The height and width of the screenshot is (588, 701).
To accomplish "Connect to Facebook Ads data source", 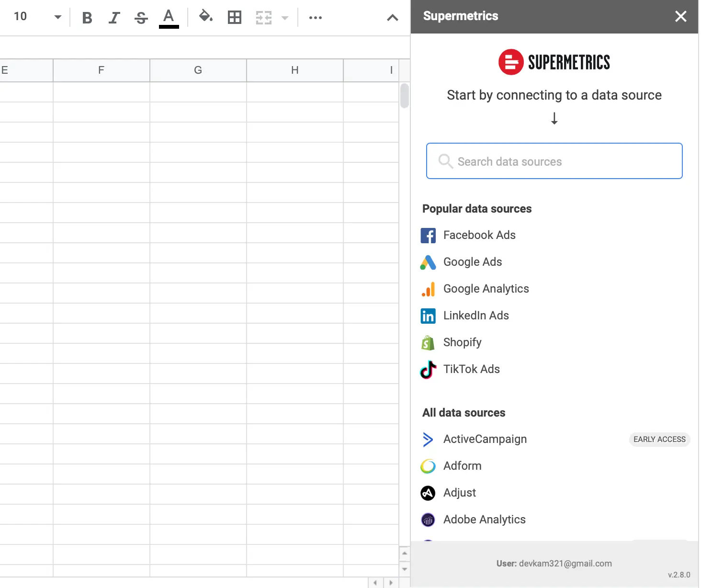I will click(479, 235).
